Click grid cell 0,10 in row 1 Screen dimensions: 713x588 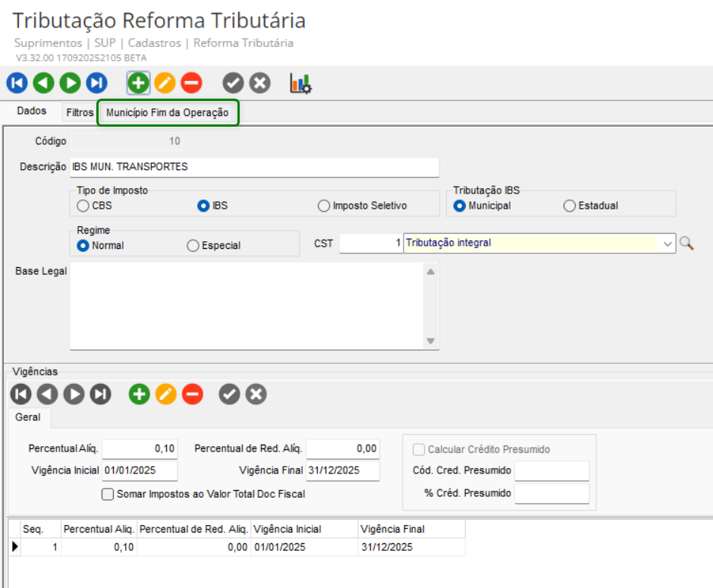(x=99, y=547)
